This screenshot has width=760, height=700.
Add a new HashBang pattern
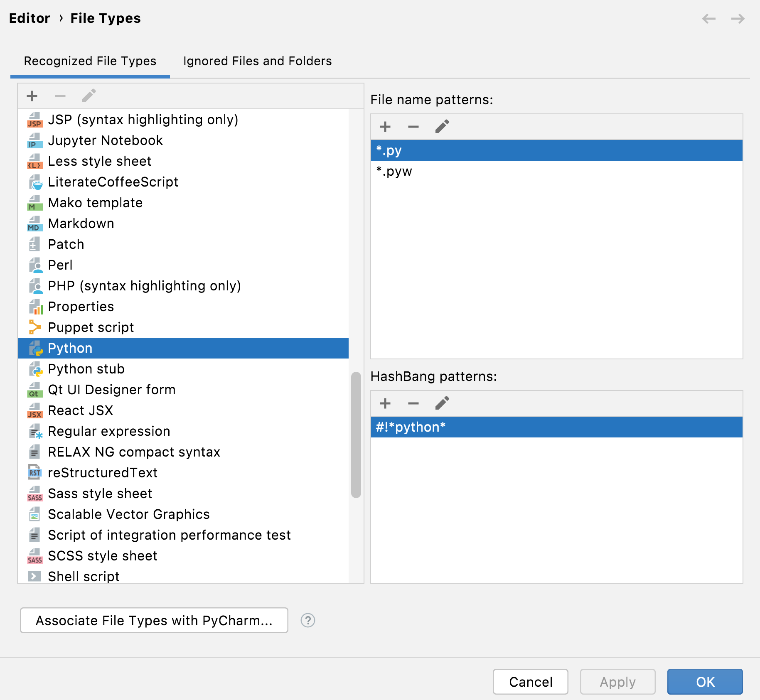pyautogui.click(x=385, y=403)
